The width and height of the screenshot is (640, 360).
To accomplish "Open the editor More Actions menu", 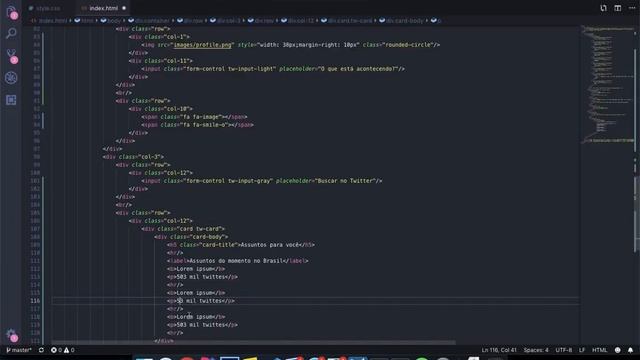I will pos(632,8).
